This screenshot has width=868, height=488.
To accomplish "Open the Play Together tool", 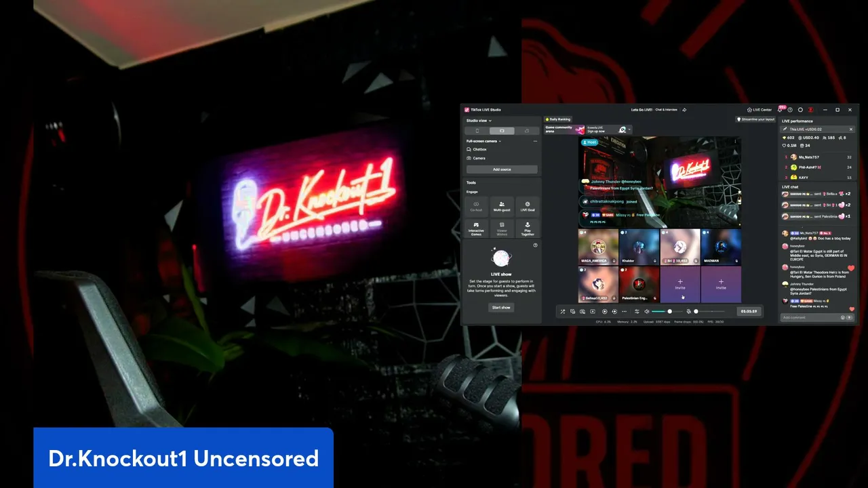I will pos(528,228).
